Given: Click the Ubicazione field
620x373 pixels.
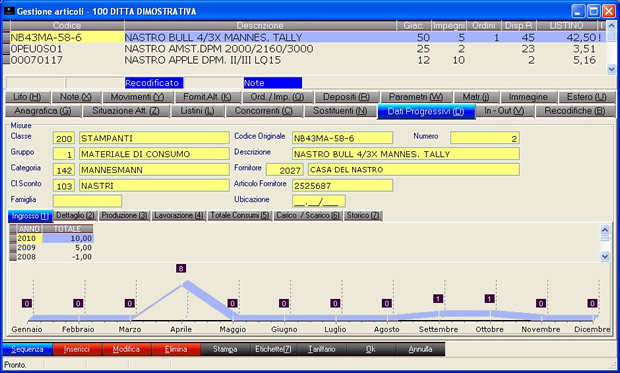Looking at the screenshot, I should coord(319,201).
